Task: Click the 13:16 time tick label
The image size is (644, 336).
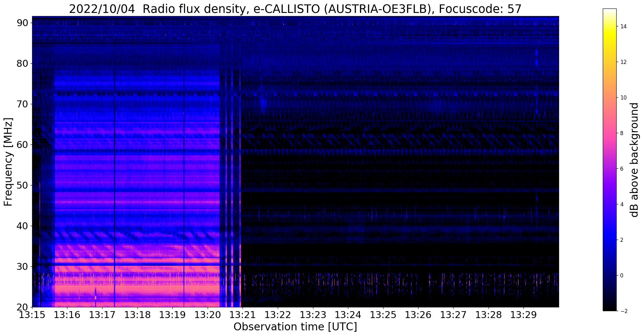Action: click(x=67, y=315)
